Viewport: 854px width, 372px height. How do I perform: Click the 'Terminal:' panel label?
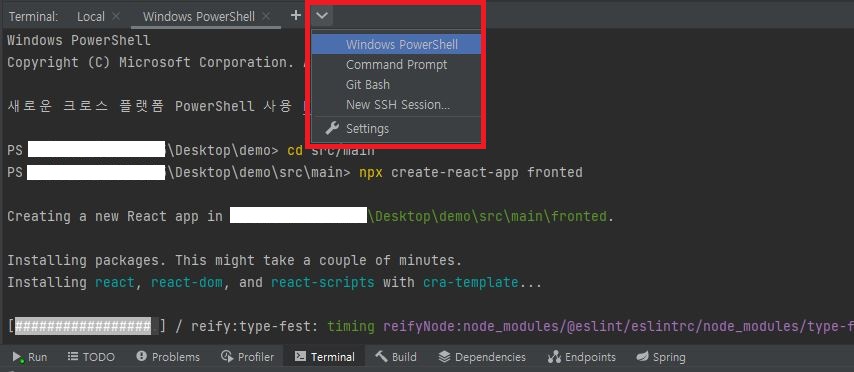(33, 17)
